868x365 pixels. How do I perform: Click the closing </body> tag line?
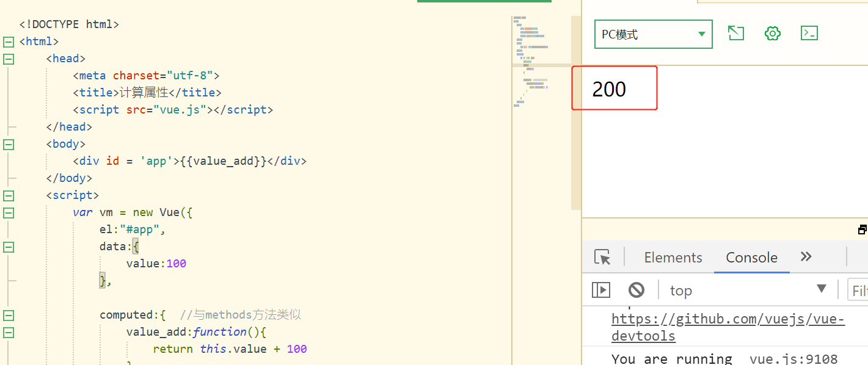[69, 178]
